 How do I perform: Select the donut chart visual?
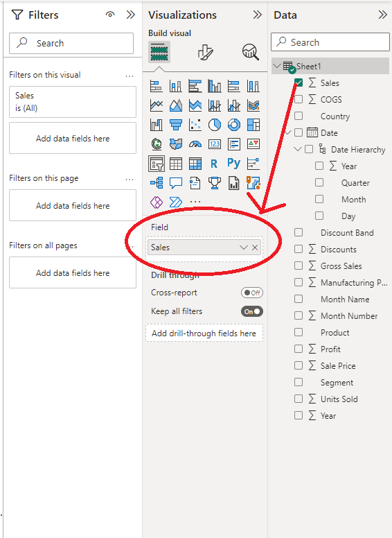coord(234,125)
